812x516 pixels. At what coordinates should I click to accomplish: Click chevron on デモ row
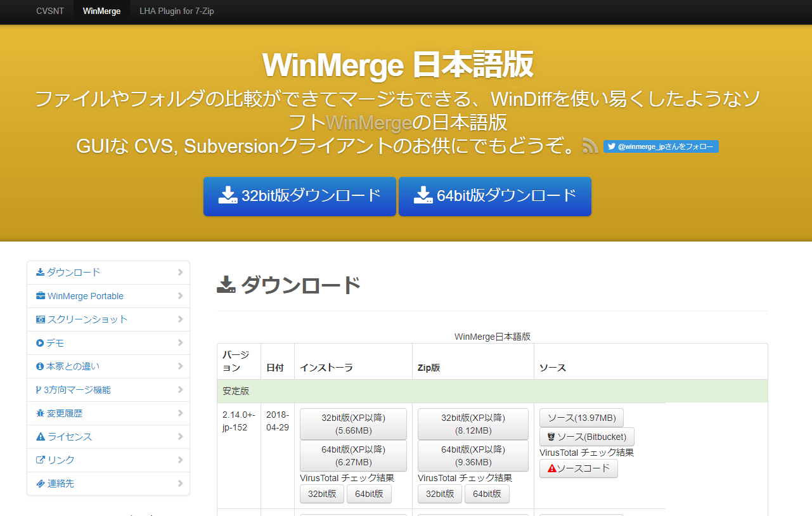[180, 343]
